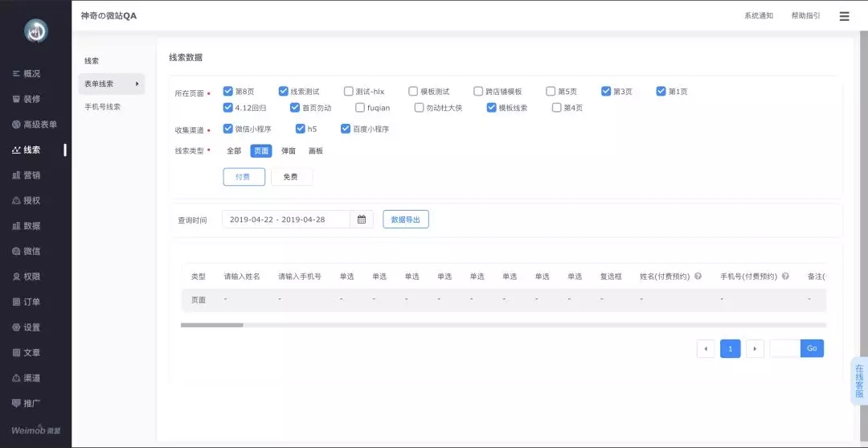Enable the 测试-hlx checkbox
868x448 pixels.
pyautogui.click(x=349, y=91)
